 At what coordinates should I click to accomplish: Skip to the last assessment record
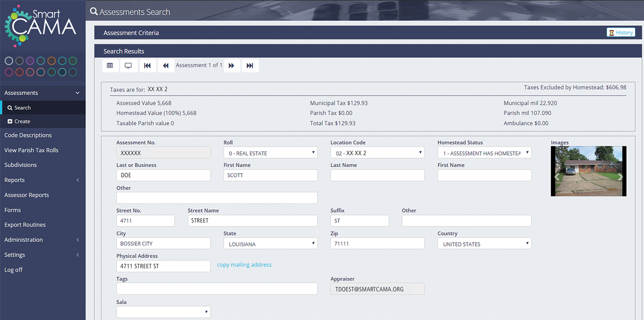250,66
